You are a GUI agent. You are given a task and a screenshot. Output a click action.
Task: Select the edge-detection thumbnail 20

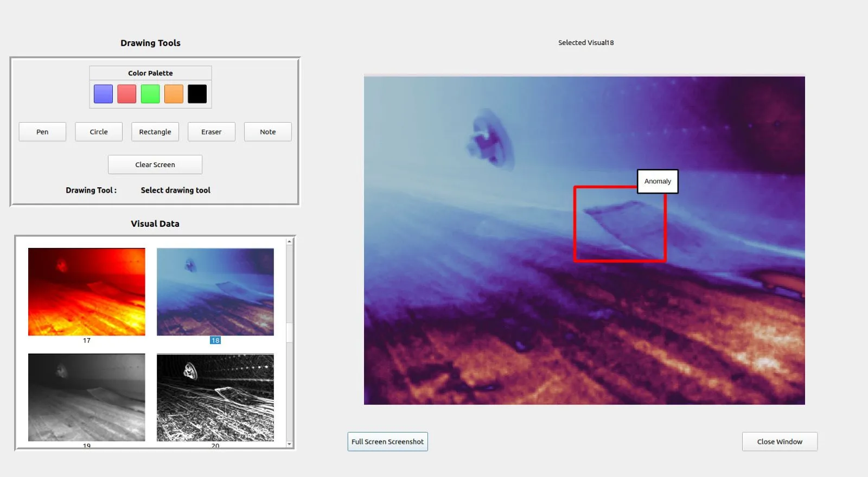point(215,397)
